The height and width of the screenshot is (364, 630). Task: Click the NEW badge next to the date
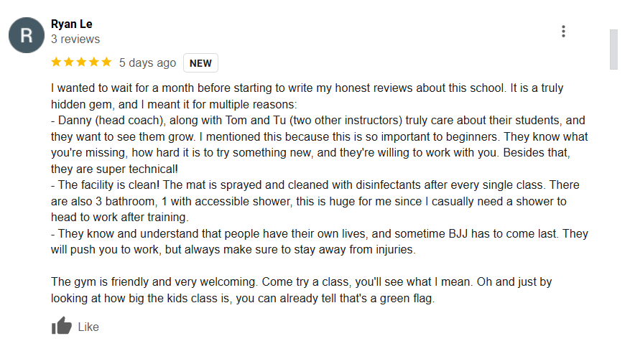click(200, 63)
